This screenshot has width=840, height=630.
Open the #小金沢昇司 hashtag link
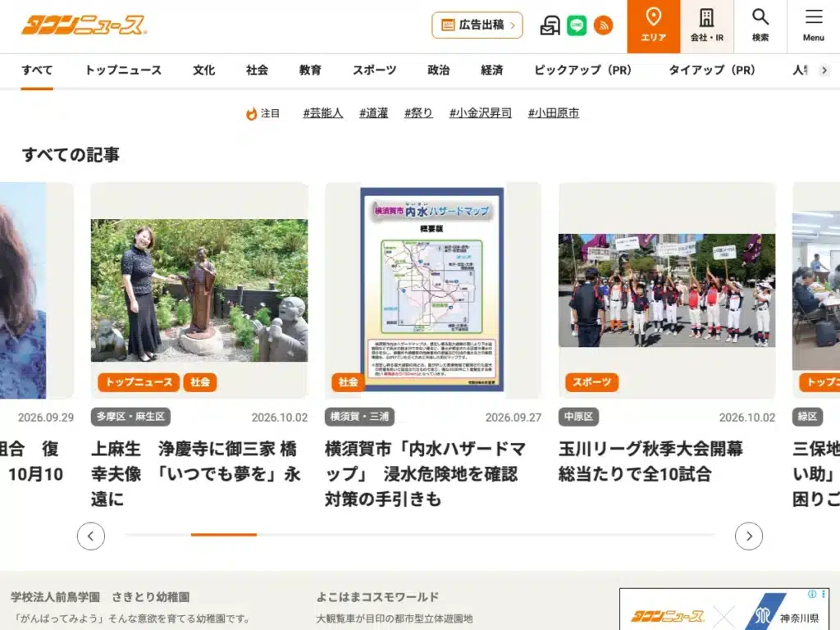click(x=481, y=113)
